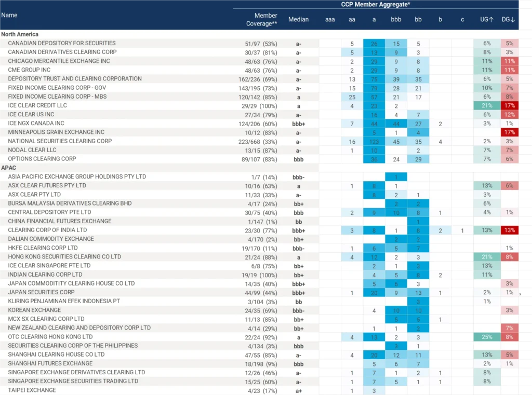Click MCX SX CLEARING CORP LTD name
This screenshot has width=532, height=395.
coord(46,319)
